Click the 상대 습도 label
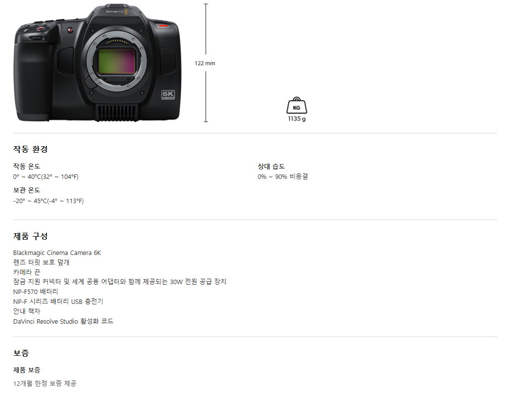 [x=271, y=167]
